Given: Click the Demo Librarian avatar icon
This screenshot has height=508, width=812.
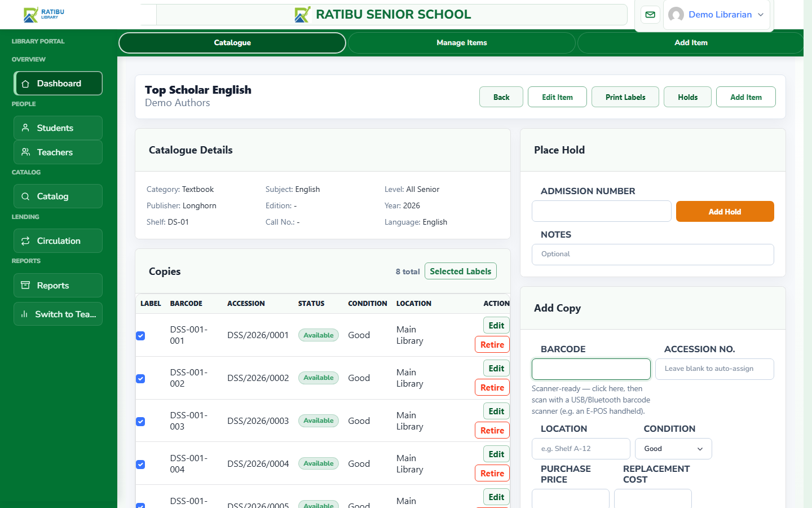Looking at the screenshot, I should coord(676,15).
